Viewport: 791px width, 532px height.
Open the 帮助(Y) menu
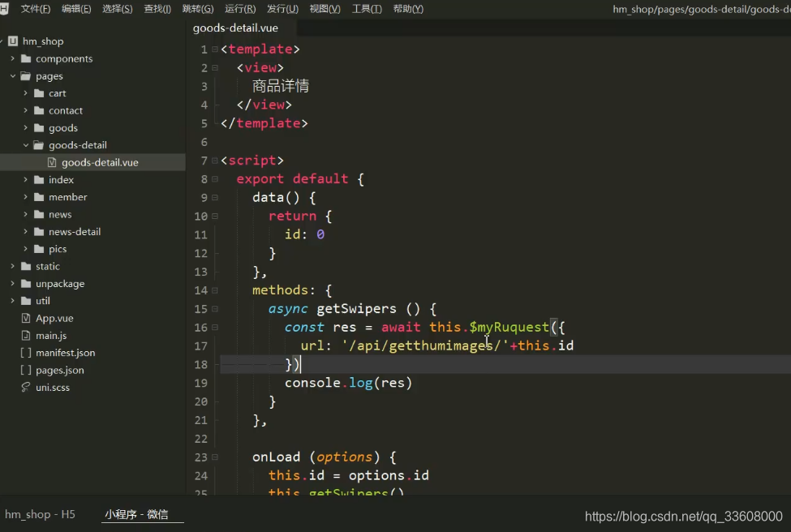[408, 9]
